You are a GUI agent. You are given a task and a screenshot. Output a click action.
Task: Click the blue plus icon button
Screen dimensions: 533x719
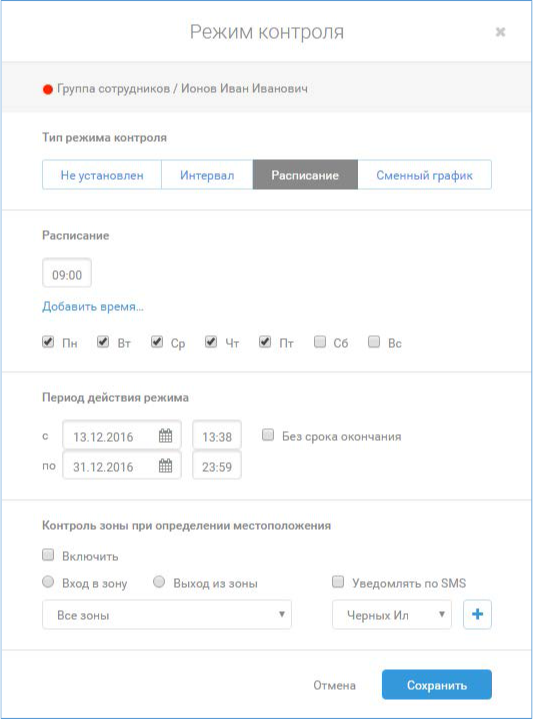pos(477,614)
